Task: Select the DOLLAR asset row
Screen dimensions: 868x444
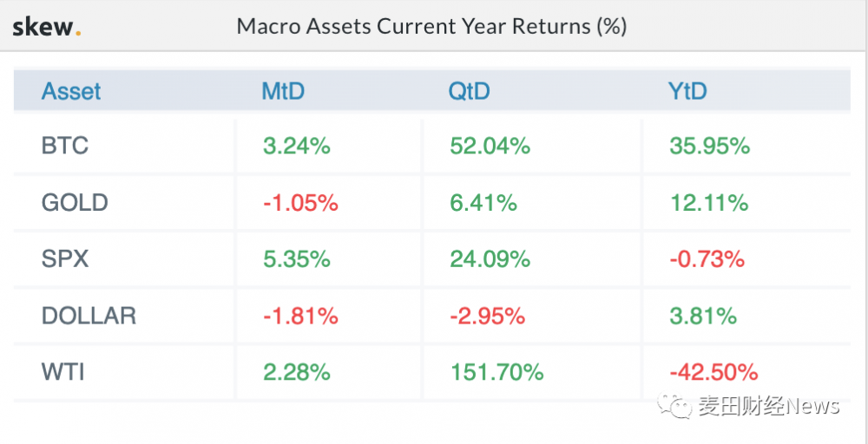Action: click(89, 316)
